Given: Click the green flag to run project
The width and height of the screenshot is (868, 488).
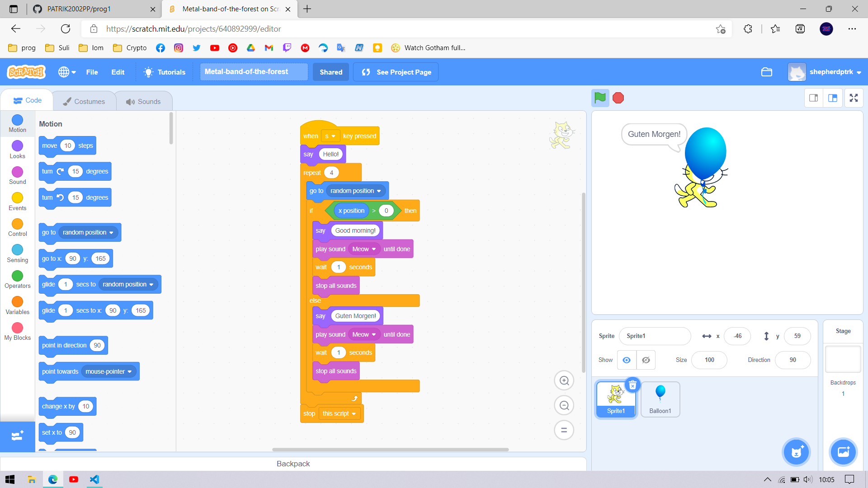Looking at the screenshot, I should coord(600,98).
